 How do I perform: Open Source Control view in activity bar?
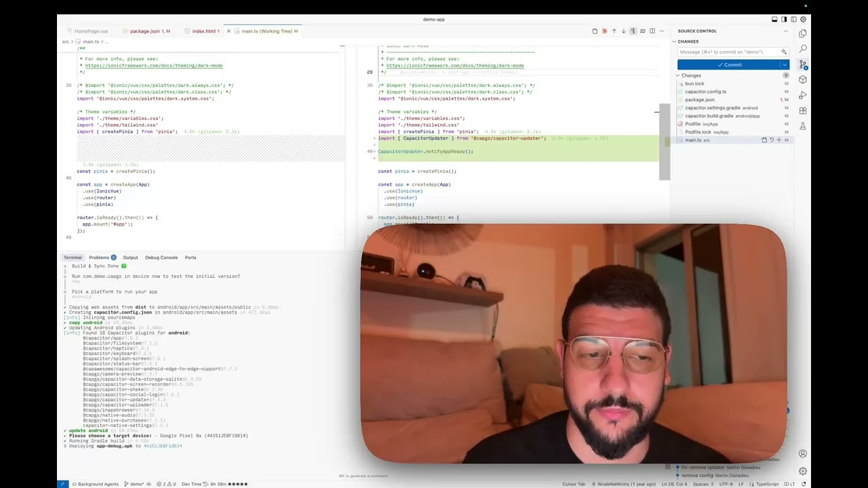(803, 65)
